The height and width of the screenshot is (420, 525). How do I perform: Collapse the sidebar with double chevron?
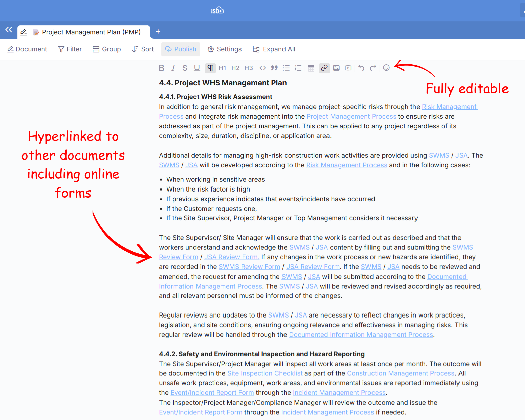point(9,30)
